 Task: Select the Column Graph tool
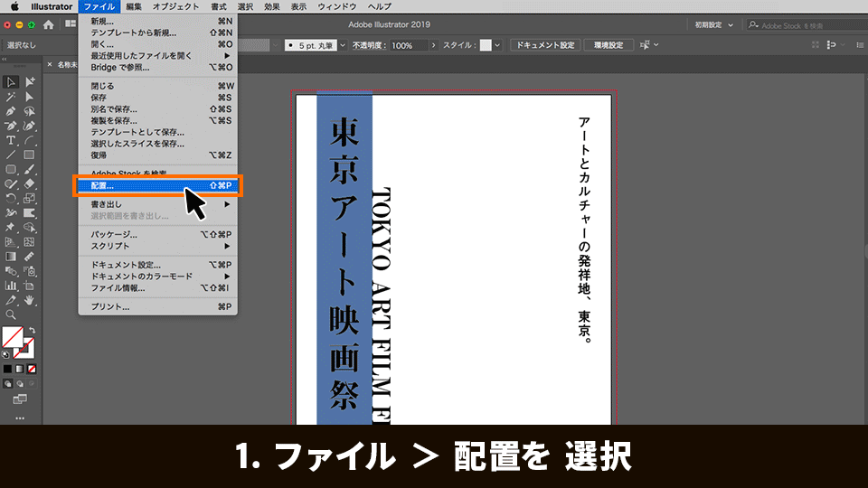coord(11,286)
